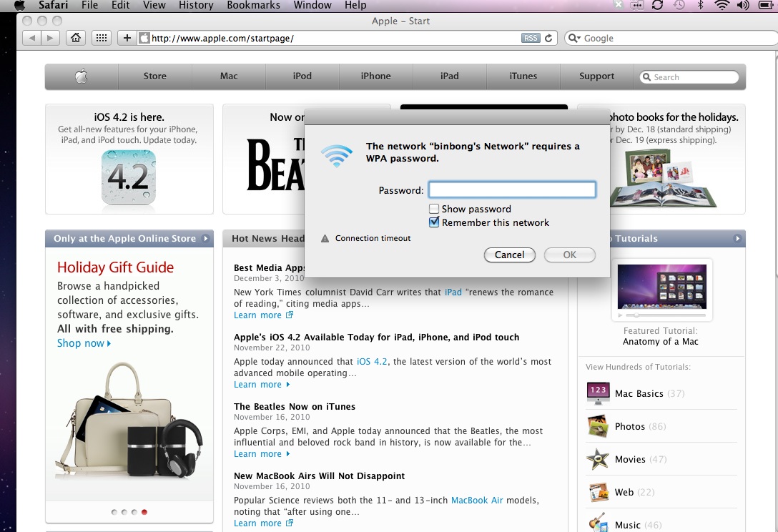Image resolution: width=778 pixels, height=532 pixels.
Task: Click the tutorial video progress slider
Action: pyautogui.click(x=665, y=315)
